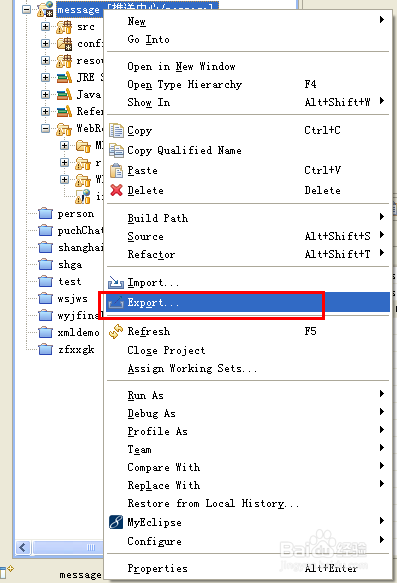Select the wyjfinal project

pos(80,316)
